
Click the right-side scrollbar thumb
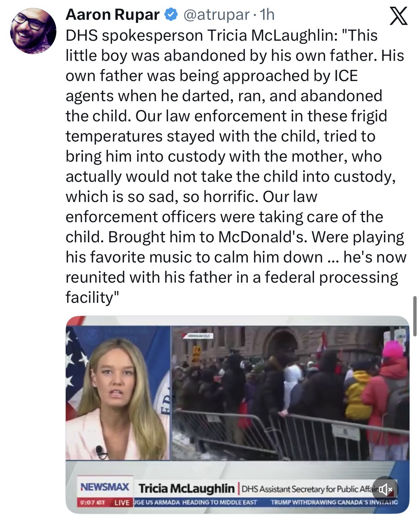(415, 310)
